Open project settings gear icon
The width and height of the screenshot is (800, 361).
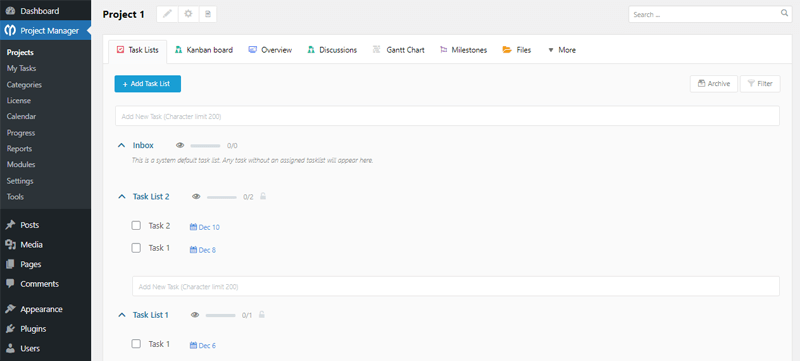(x=188, y=14)
